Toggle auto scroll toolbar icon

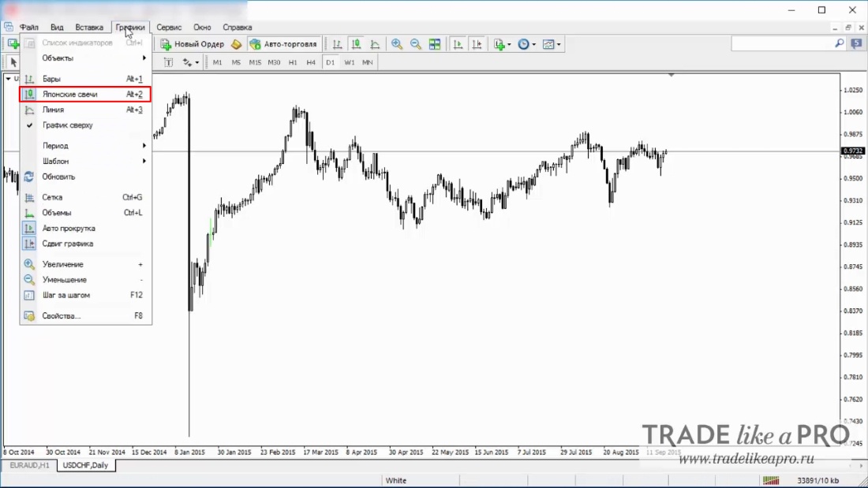point(458,44)
